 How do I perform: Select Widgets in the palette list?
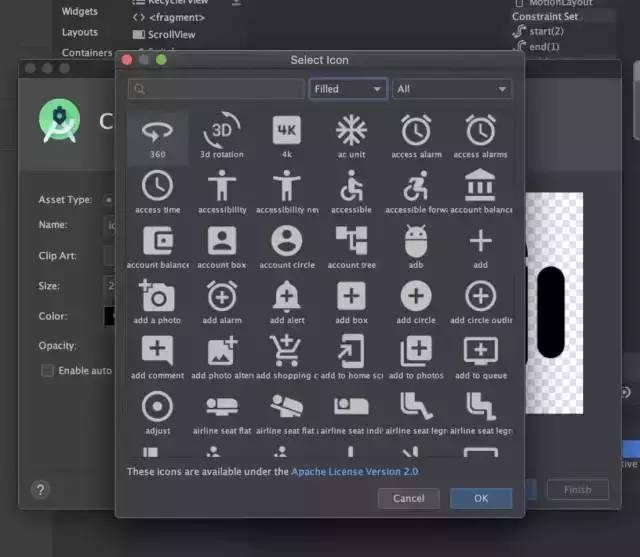pyautogui.click(x=80, y=11)
